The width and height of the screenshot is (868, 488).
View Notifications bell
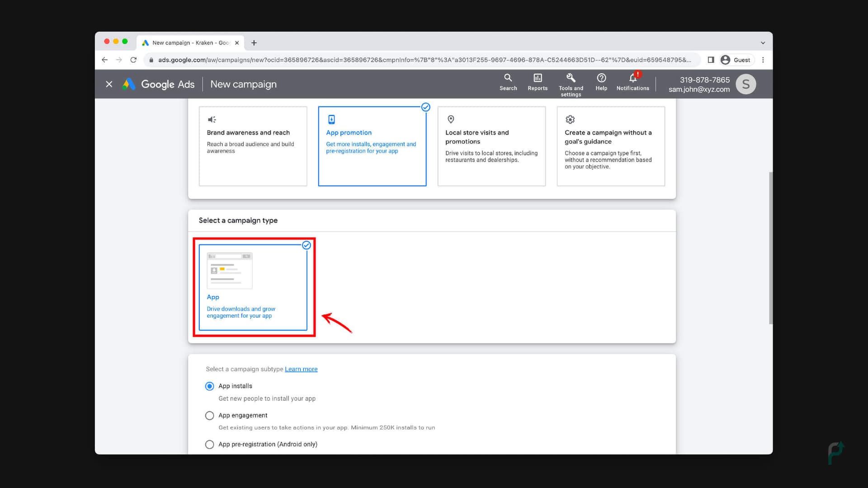pos(633,82)
